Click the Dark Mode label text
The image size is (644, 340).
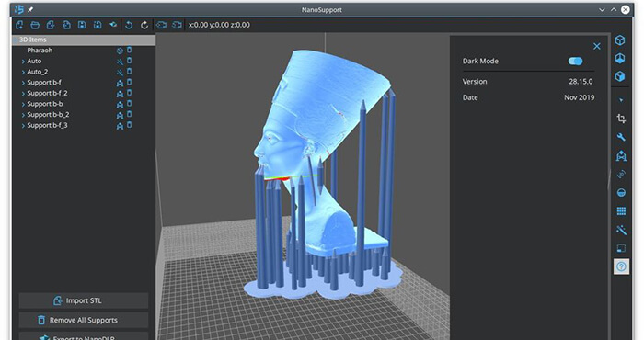pyautogui.click(x=480, y=62)
